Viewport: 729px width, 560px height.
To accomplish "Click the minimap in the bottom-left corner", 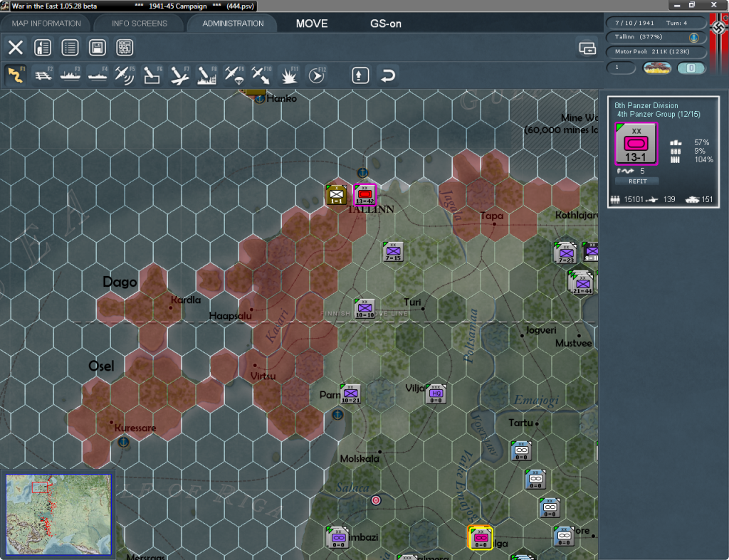I will click(x=58, y=514).
